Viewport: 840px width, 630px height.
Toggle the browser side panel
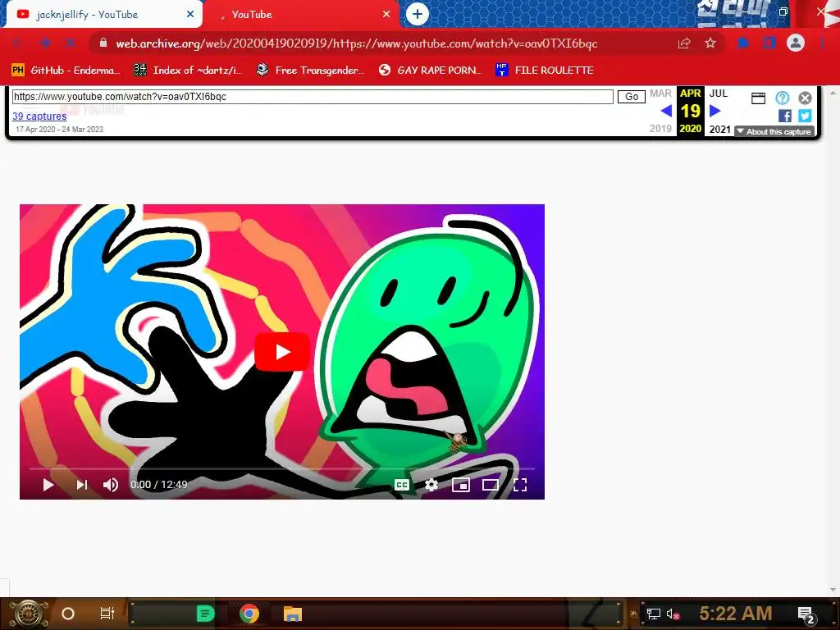tap(769, 43)
